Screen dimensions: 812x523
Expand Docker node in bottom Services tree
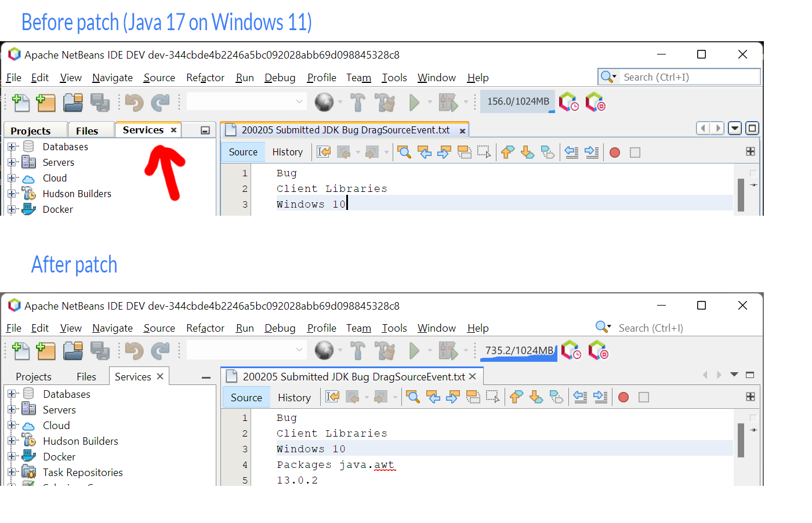12,456
